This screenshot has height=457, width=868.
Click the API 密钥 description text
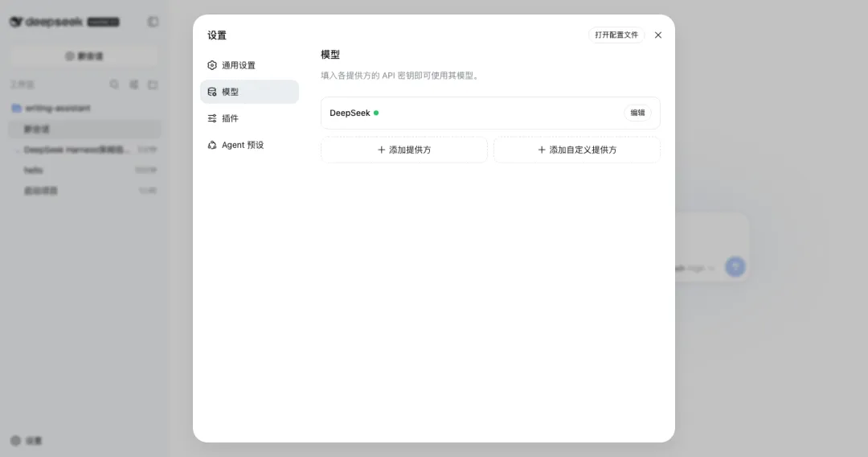pyautogui.click(x=400, y=76)
